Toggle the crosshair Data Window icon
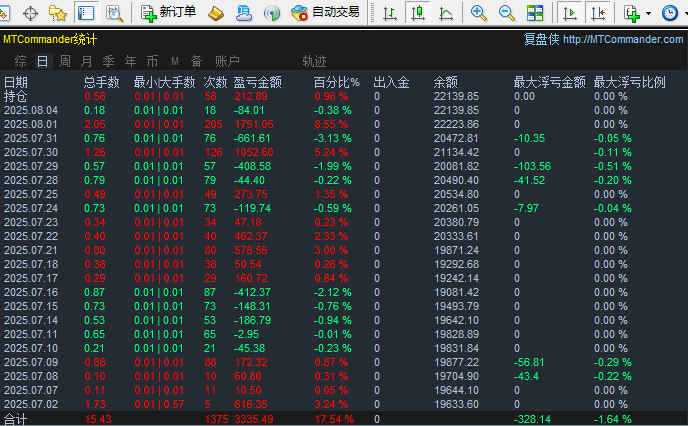Viewport: 688px width, 426px height. click(x=30, y=14)
